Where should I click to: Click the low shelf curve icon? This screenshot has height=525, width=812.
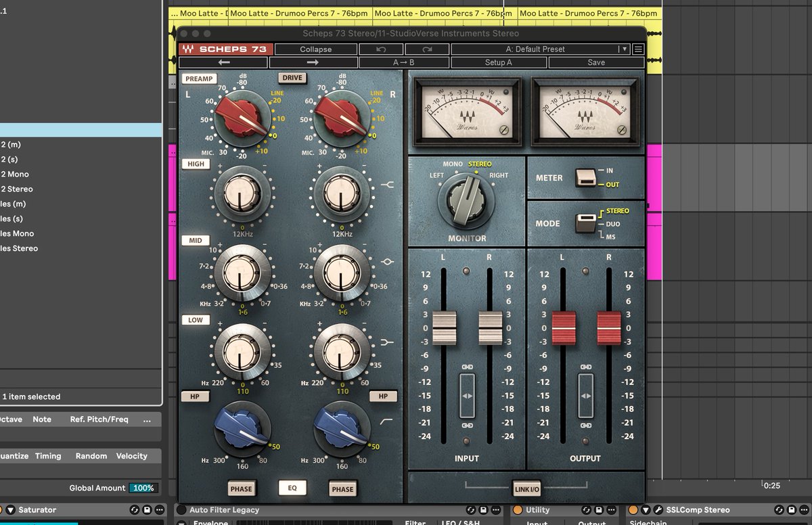coord(388,342)
